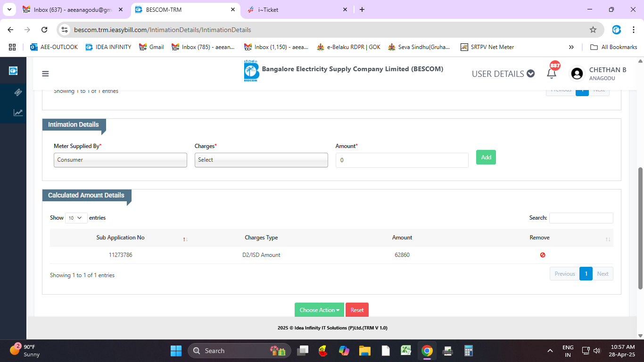Focus the Amount input field

click(x=402, y=160)
